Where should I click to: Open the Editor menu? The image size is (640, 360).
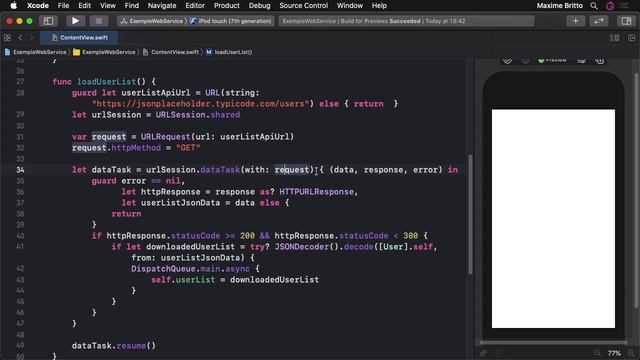195,6
